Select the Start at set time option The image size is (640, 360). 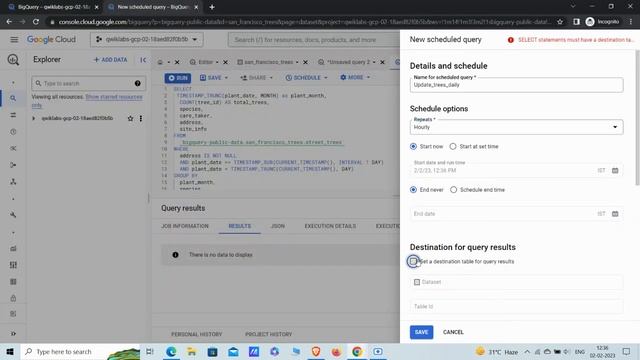coord(453,147)
